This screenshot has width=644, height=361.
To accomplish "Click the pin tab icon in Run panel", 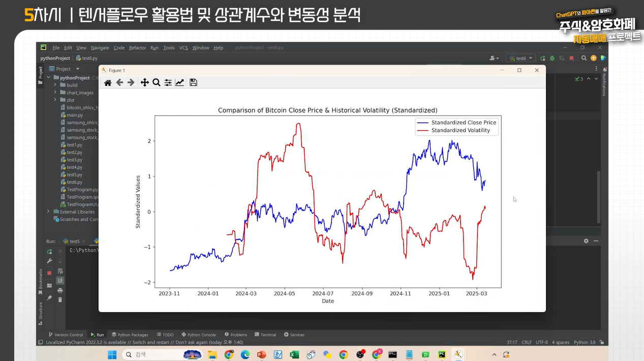I will point(49,298).
